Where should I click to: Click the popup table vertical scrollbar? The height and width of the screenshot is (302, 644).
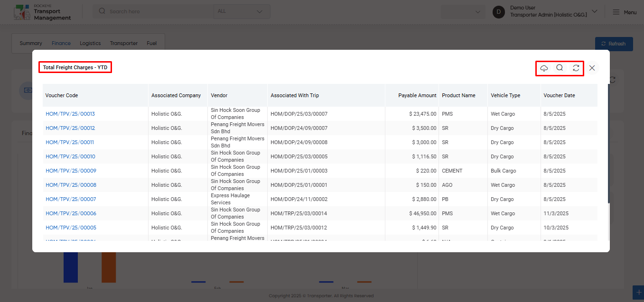[609, 161]
